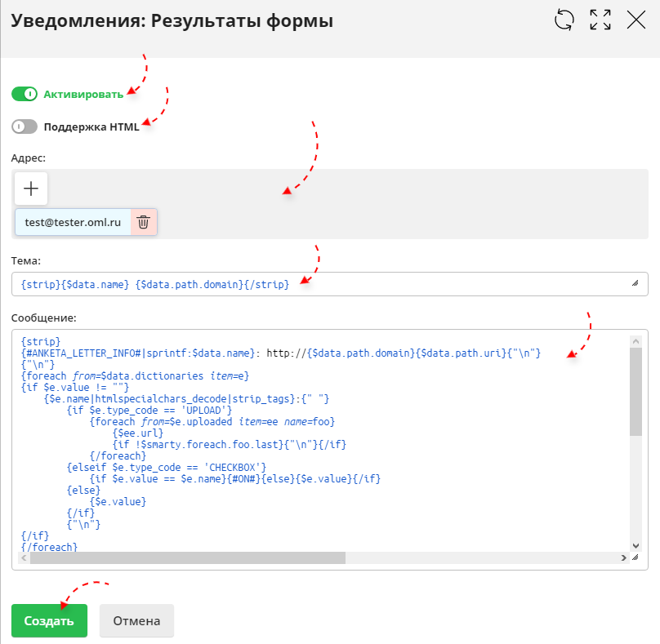The image size is (660, 644).
Task: Click the message scrollbar up arrow
Action: (x=635, y=340)
